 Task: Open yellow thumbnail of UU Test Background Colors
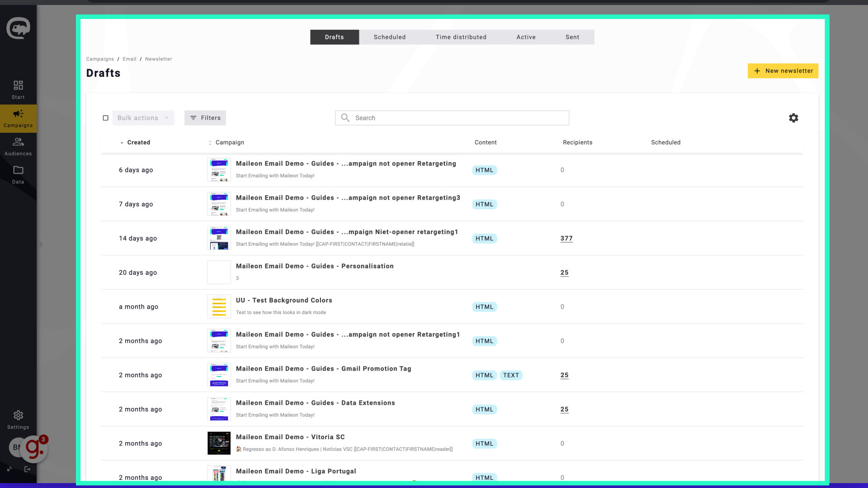219,307
